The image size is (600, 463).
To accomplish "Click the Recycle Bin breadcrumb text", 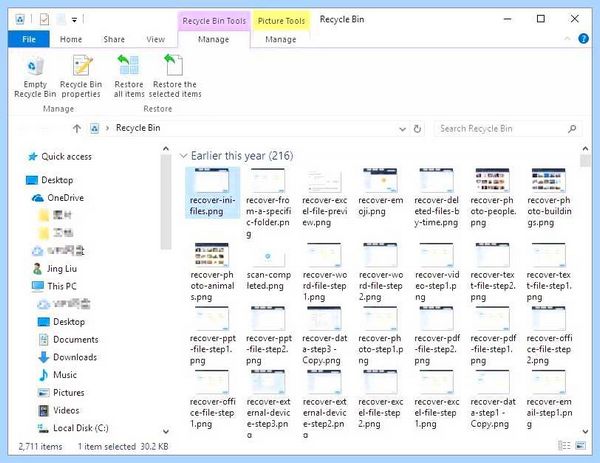I will pyautogui.click(x=138, y=128).
